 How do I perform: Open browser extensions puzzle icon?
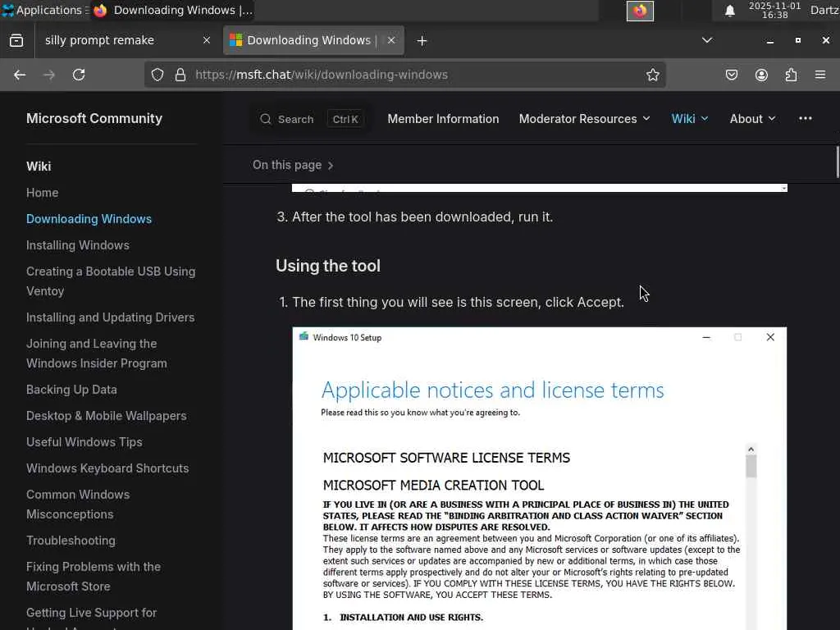(791, 75)
